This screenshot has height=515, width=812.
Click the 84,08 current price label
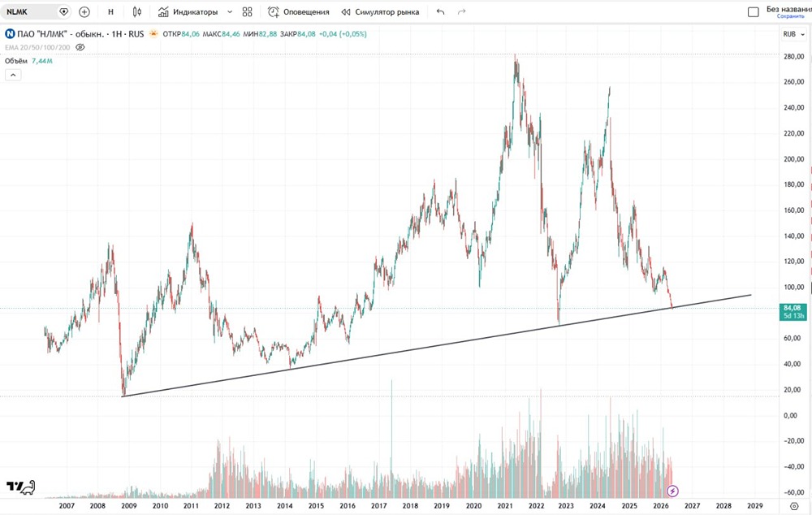793,311
